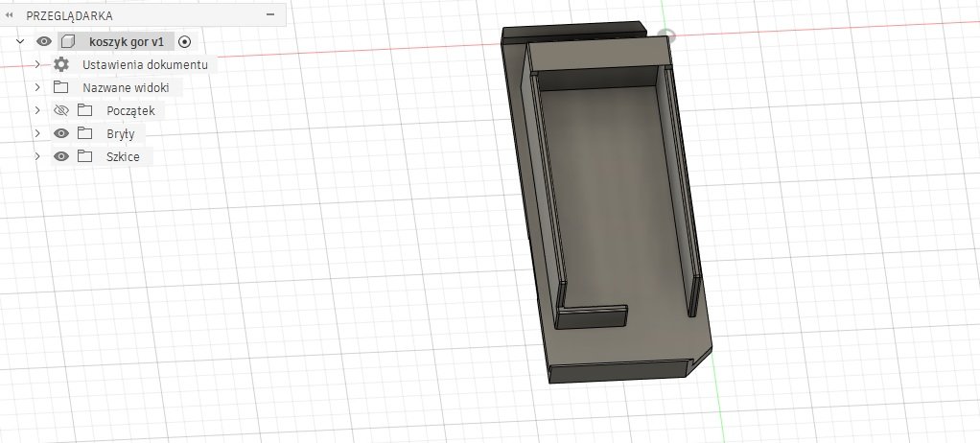
Task: Expand the Nazwane widoki node
Action: 36,87
